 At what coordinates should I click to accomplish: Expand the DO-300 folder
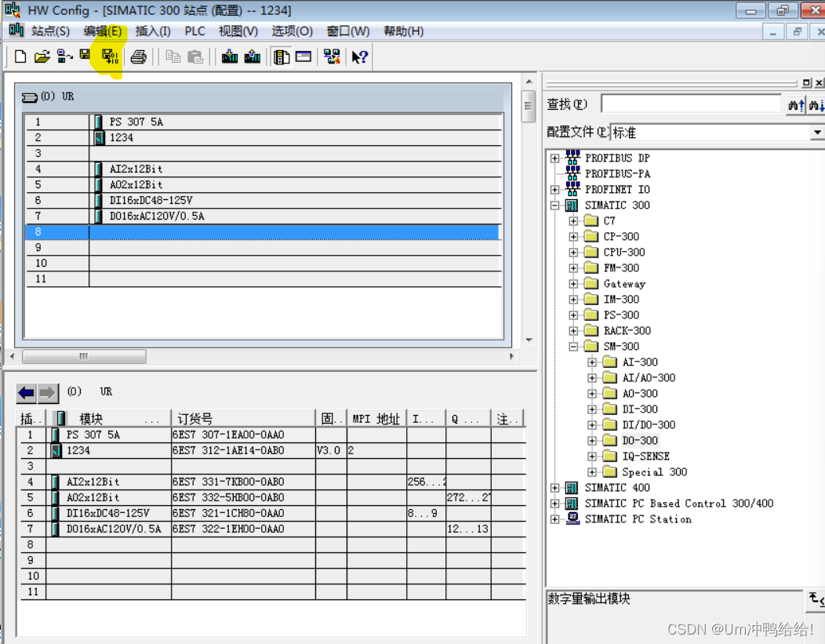[592, 441]
